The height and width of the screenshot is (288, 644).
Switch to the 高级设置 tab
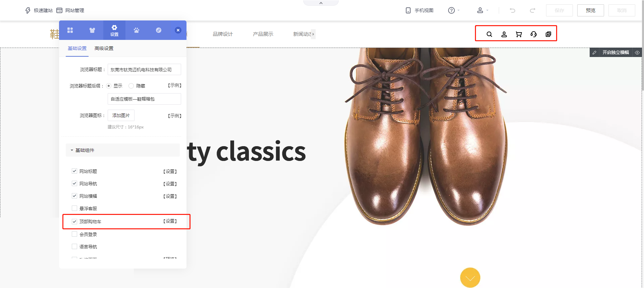[x=104, y=48]
